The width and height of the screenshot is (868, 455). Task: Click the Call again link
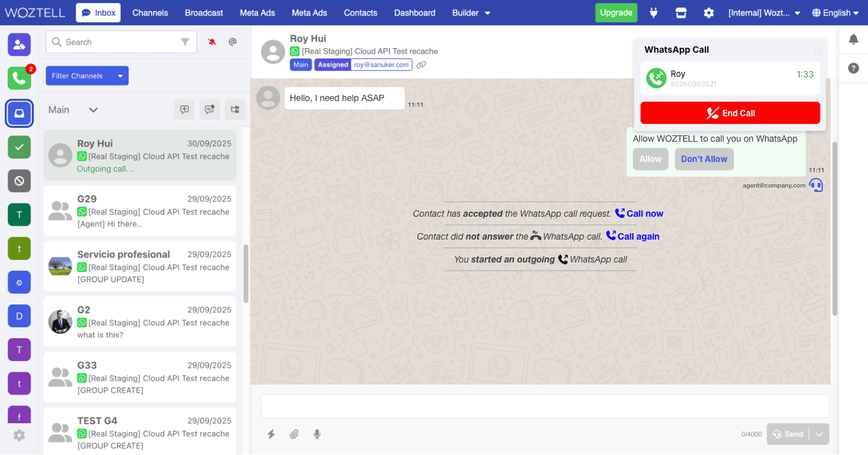[633, 236]
